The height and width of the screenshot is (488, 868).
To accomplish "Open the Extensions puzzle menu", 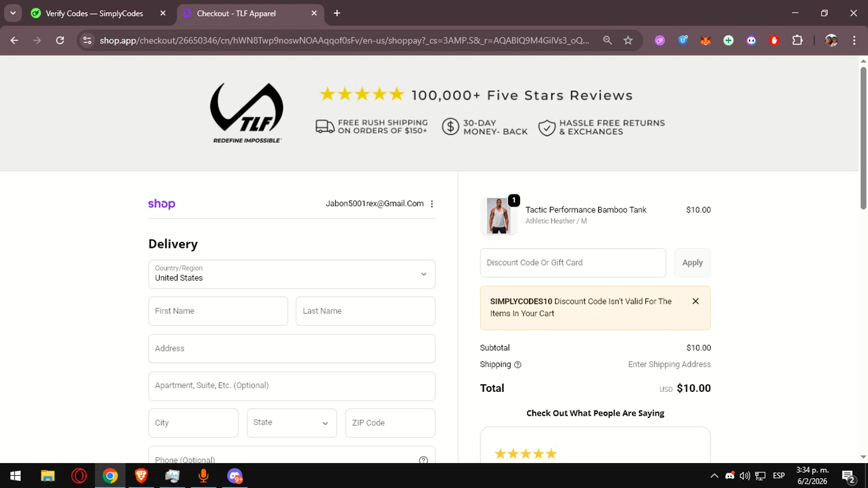I will coord(797,40).
